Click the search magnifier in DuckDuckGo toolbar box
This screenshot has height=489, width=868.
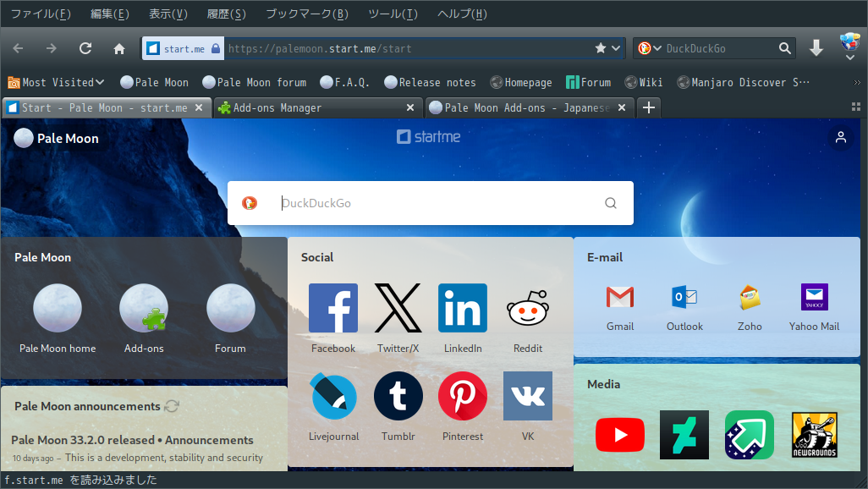[785, 48]
